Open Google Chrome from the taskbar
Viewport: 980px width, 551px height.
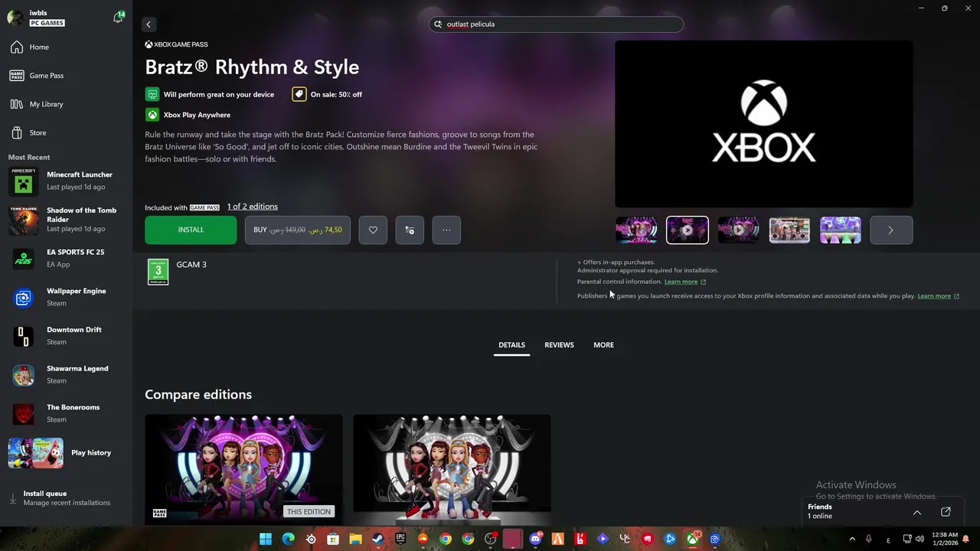coord(446,539)
